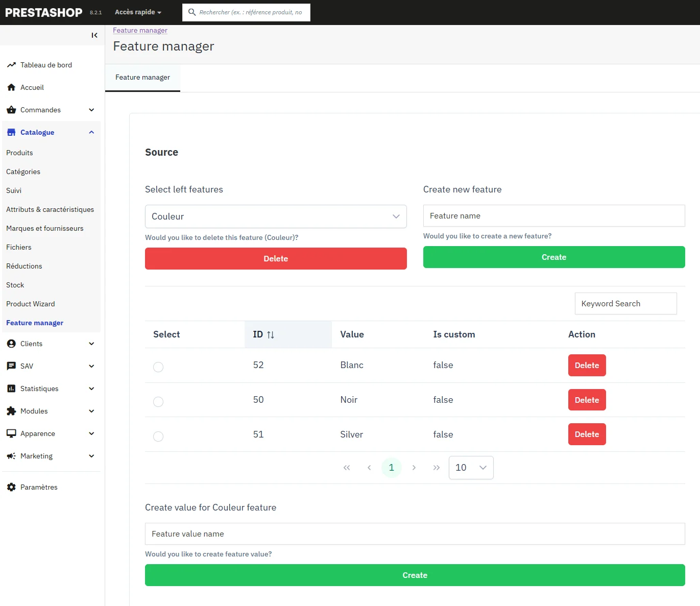Viewport: 700px width, 606px height.
Task: Open the Modules puzzle icon
Action: pyautogui.click(x=11, y=411)
